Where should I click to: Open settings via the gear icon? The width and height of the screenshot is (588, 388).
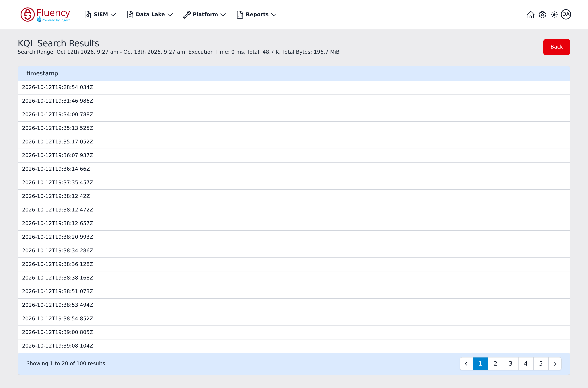click(542, 15)
